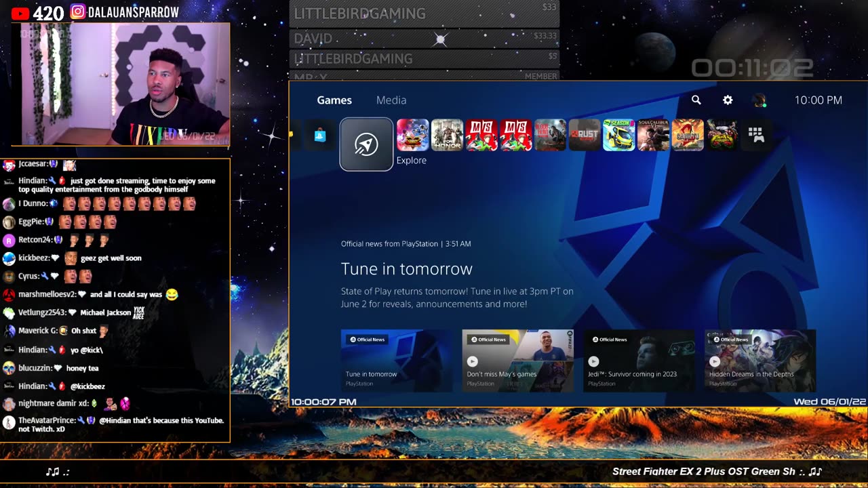
Task: Click Maverick G's 'Oh shxt' message
Action: [56, 331]
